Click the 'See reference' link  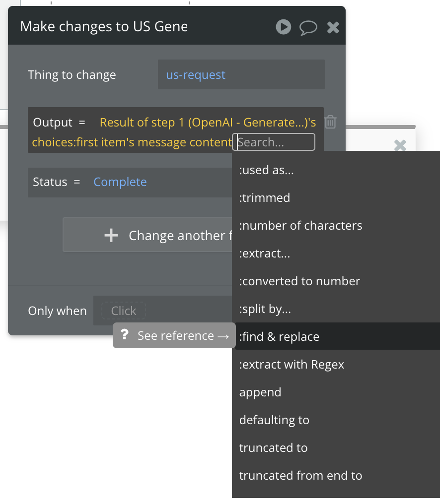pos(183,336)
